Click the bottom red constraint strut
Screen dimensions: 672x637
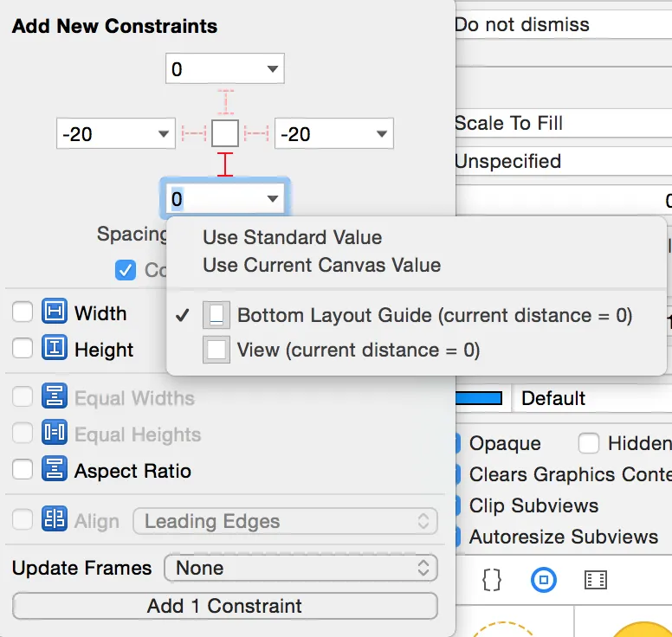225,164
